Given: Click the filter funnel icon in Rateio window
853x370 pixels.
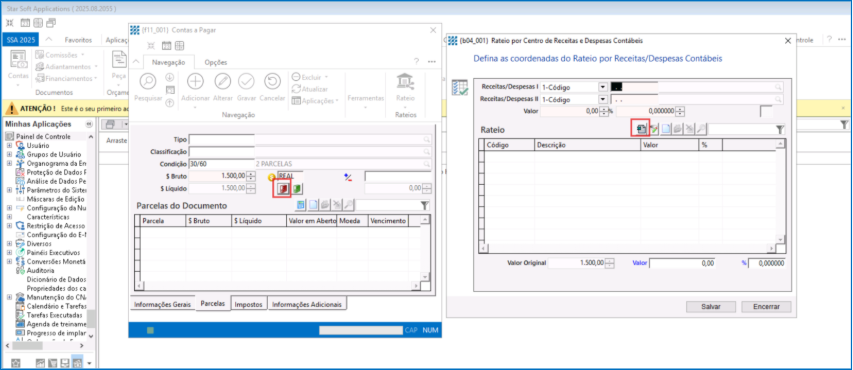Looking at the screenshot, I should [780, 130].
